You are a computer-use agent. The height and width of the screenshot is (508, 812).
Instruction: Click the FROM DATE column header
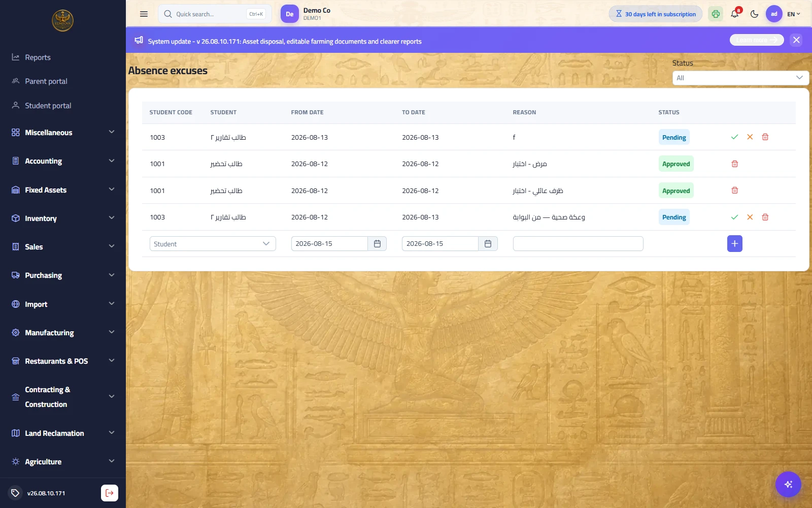307,112
